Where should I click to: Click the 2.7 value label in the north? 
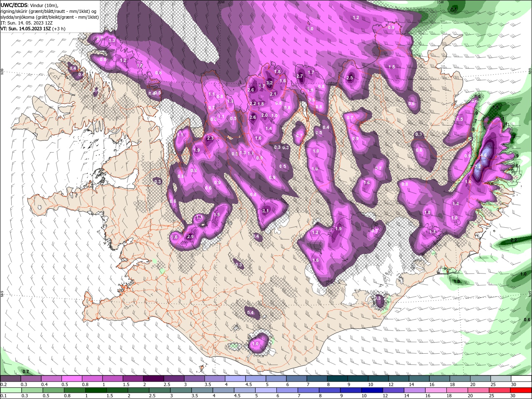[300, 76]
